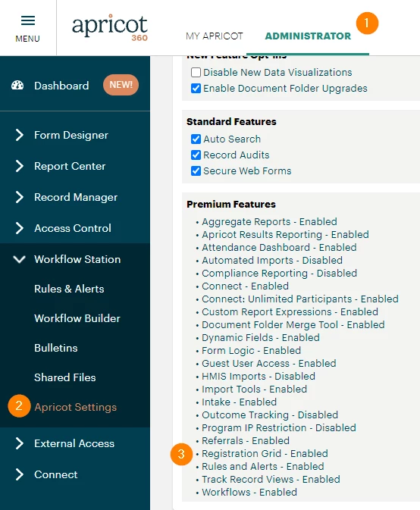Expand the Form Designer chevron
Image resolution: width=420 pixels, height=510 pixels.
pyautogui.click(x=20, y=135)
